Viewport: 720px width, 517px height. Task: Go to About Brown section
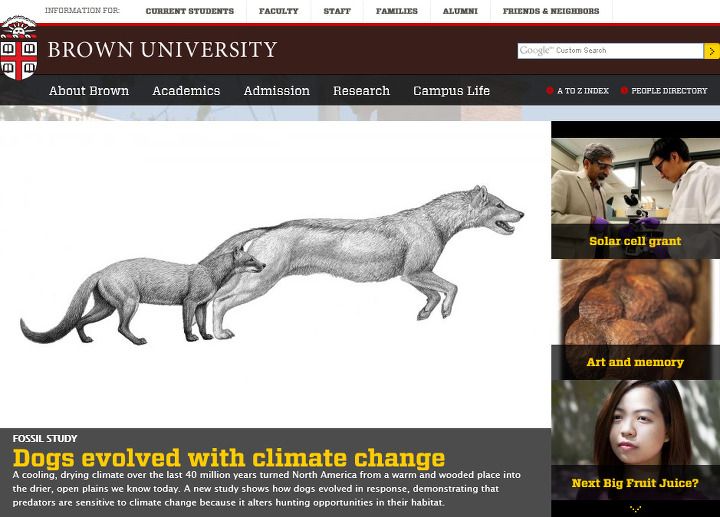tap(89, 91)
